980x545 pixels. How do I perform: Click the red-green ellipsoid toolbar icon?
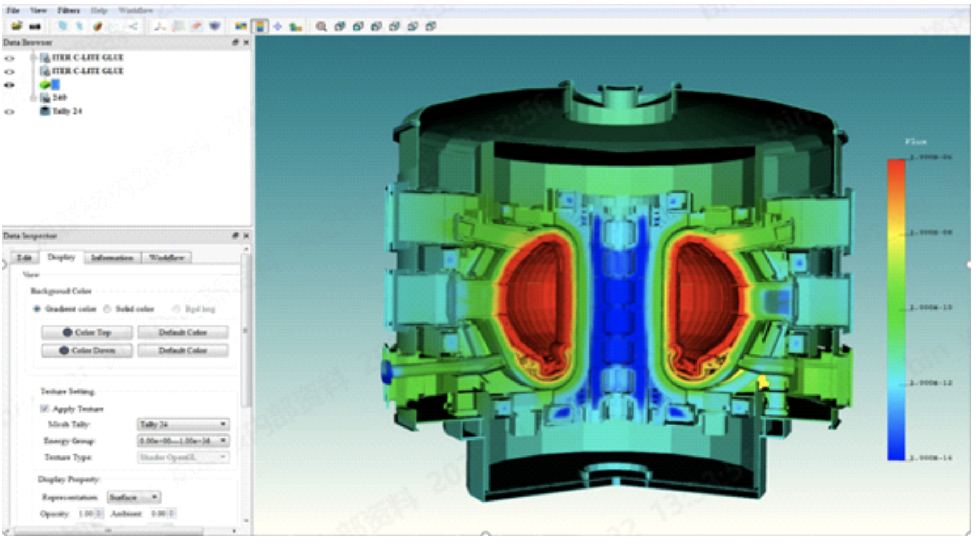pyautogui.click(x=98, y=26)
